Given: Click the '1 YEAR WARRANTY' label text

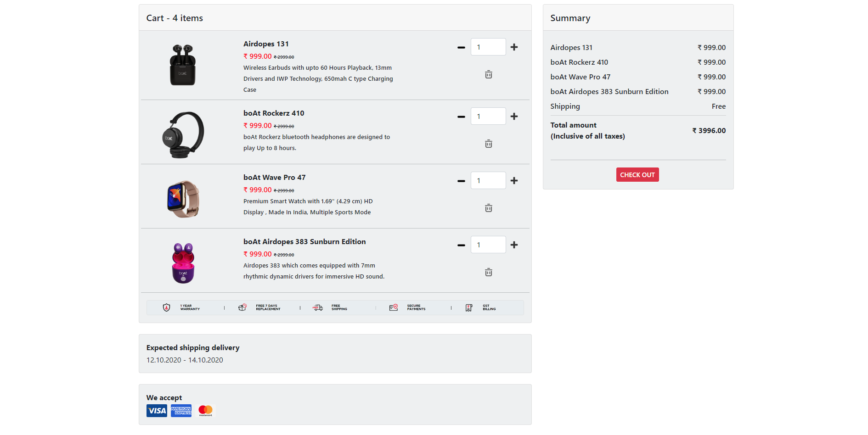Looking at the screenshot, I should 190,307.
